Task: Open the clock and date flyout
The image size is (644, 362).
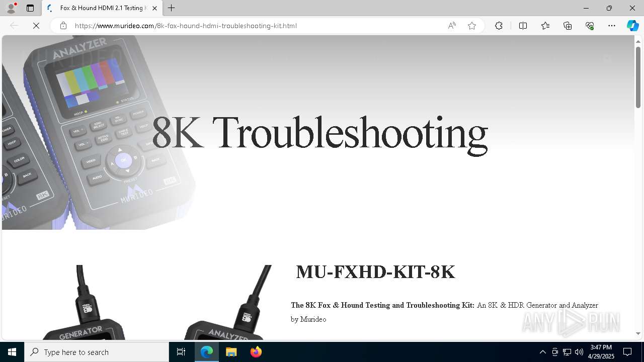Action: pyautogui.click(x=601, y=352)
